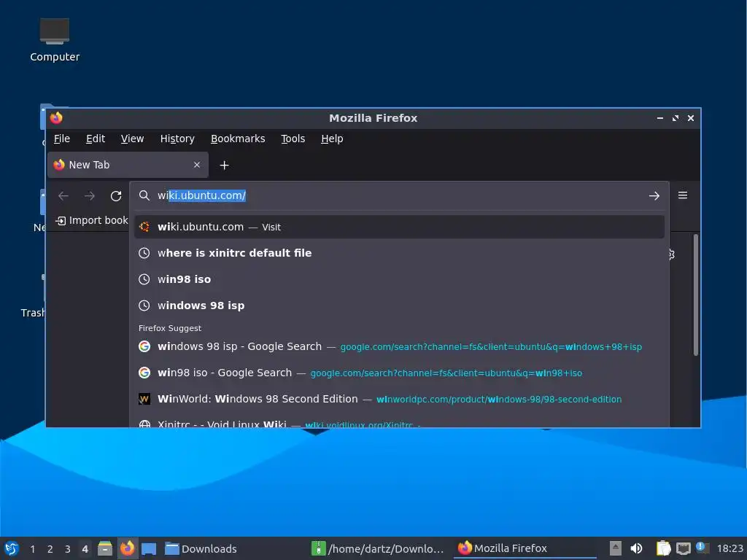The width and height of the screenshot is (747, 560).
Task: Click the Import bookmarks toolbar button
Action: click(x=91, y=220)
